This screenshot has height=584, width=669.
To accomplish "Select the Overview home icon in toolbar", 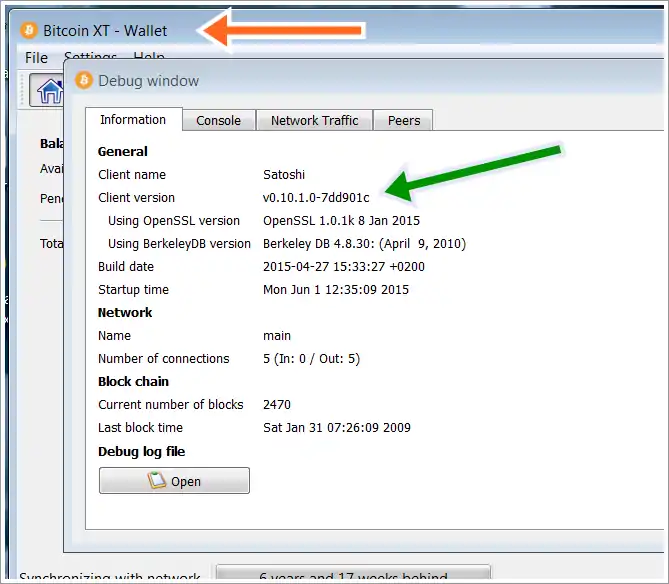I will click(x=48, y=91).
